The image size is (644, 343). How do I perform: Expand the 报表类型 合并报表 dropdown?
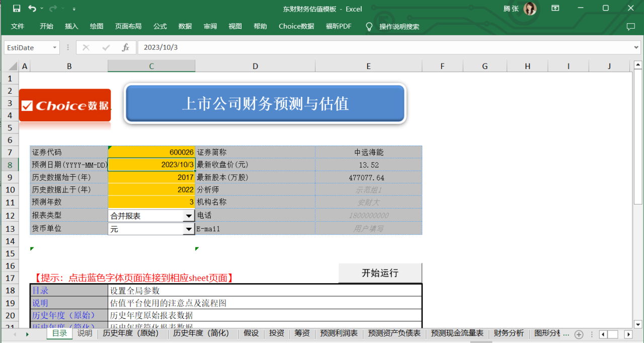coord(189,216)
